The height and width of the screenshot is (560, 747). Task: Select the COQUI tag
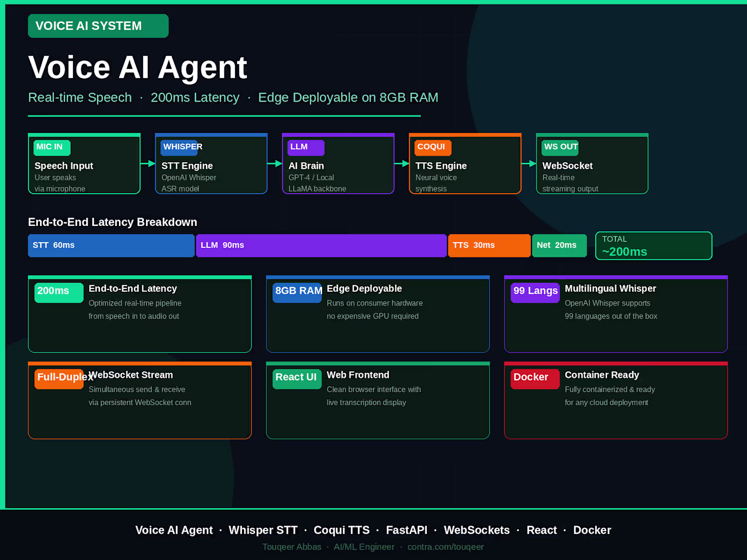(x=433, y=147)
